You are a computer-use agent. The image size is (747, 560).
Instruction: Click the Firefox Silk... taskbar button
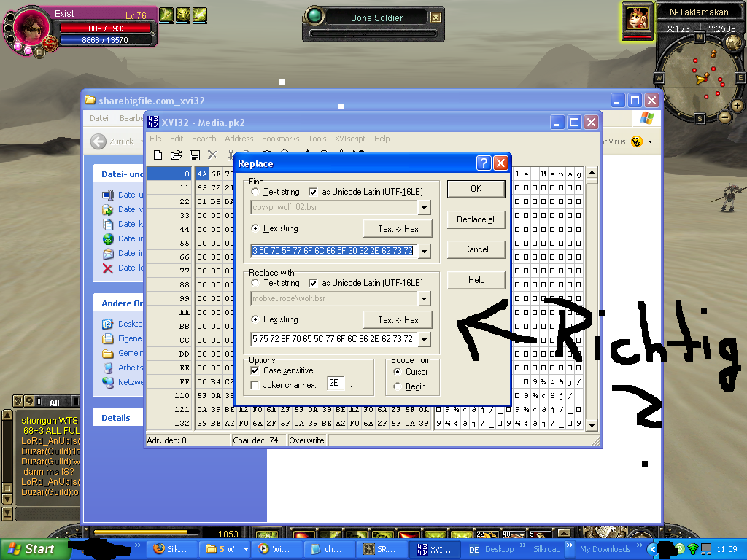(x=171, y=549)
